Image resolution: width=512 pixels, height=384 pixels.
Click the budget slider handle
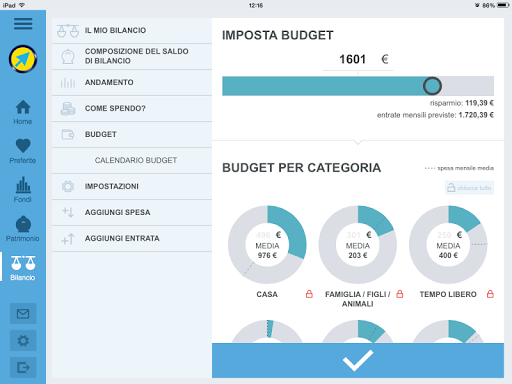tap(432, 86)
